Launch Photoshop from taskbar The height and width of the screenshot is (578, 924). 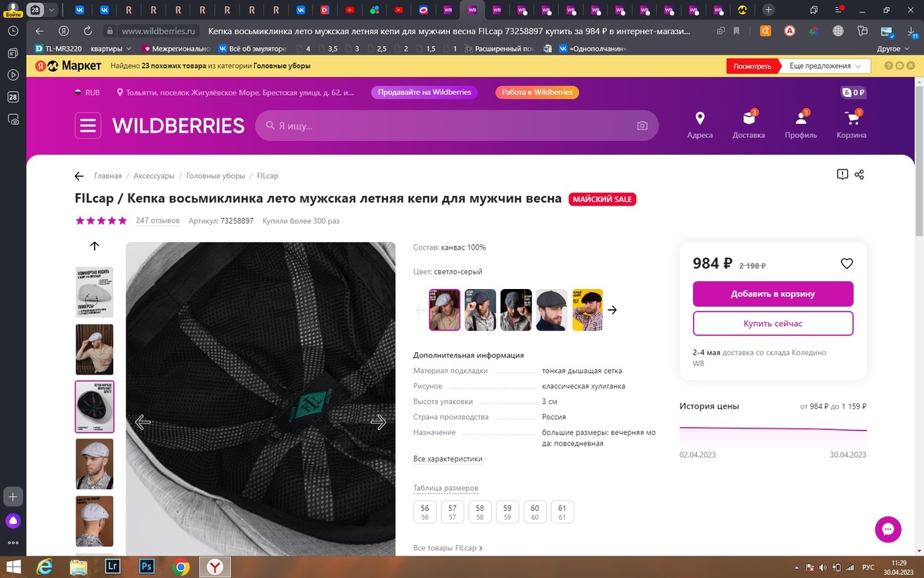146,567
